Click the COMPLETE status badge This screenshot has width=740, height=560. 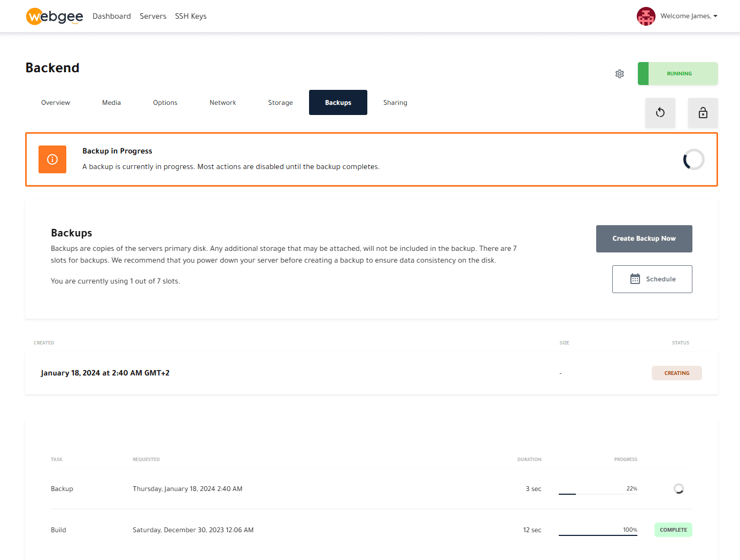pos(673,530)
